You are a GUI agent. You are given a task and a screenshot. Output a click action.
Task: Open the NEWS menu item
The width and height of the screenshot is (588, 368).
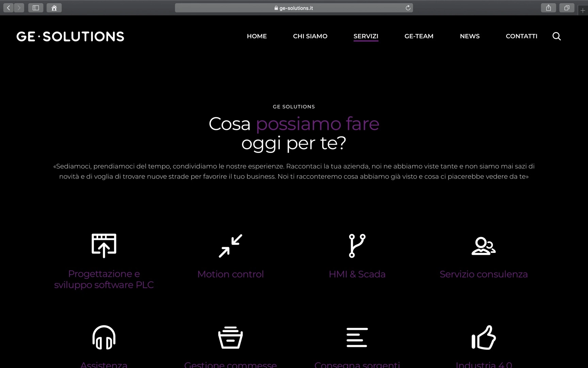tap(470, 36)
